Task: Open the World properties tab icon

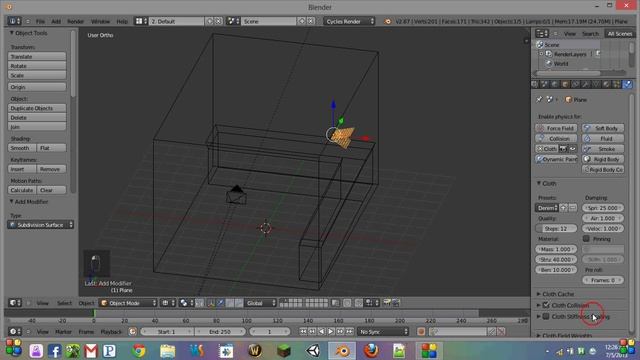Action: tap(555, 84)
